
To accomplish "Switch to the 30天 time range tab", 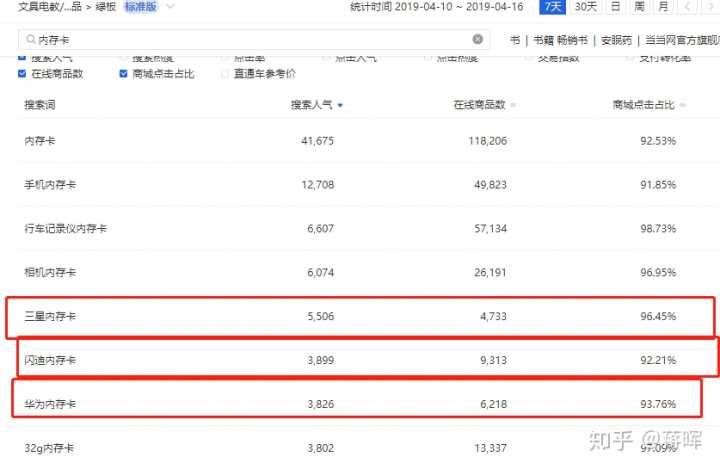I will tap(587, 7).
